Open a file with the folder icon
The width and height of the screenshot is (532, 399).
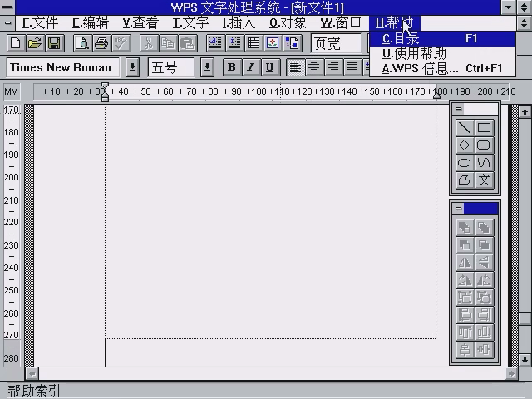[x=35, y=43]
